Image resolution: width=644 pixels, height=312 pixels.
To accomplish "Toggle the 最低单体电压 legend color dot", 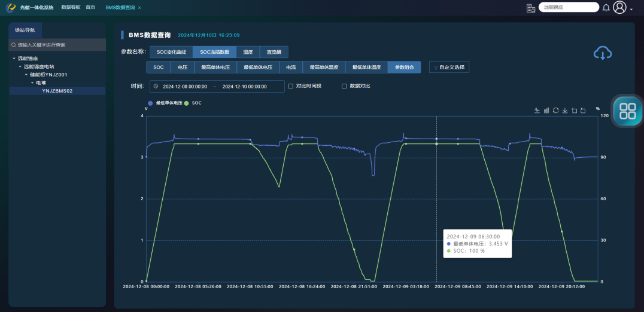I will coord(151,103).
